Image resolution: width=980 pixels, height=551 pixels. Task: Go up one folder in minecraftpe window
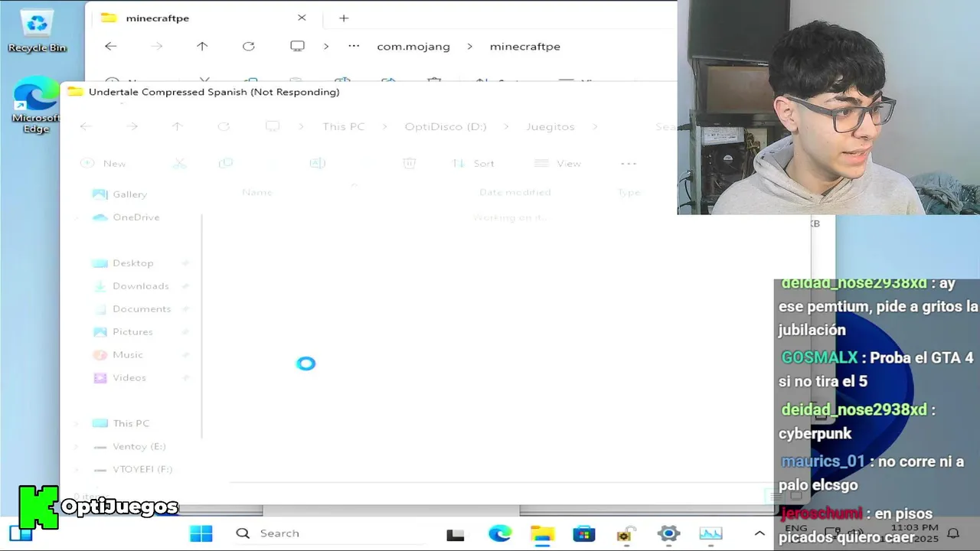(x=202, y=46)
